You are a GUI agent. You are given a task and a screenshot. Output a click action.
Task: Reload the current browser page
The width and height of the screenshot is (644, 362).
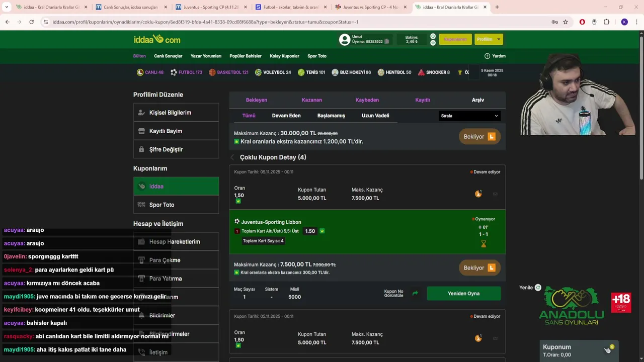pyautogui.click(x=31, y=22)
